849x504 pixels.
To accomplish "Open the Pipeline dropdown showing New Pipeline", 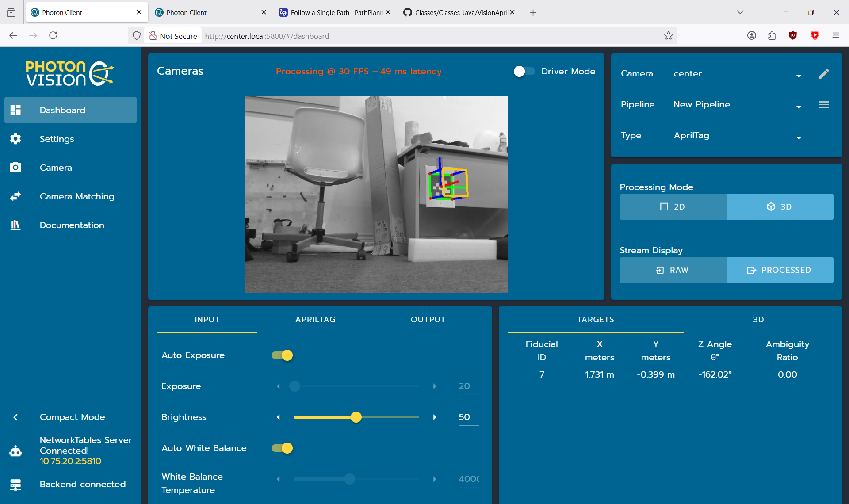I will click(x=739, y=105).
